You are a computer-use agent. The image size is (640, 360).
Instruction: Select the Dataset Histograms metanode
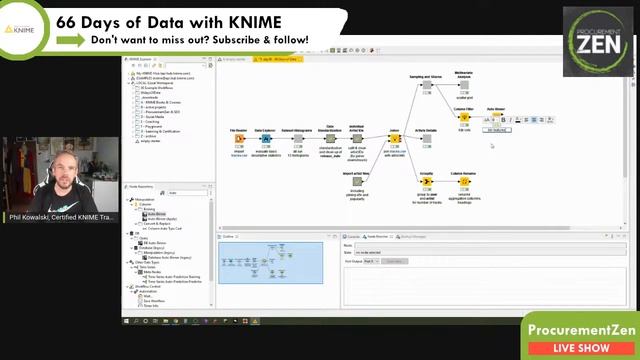(298, 139)
